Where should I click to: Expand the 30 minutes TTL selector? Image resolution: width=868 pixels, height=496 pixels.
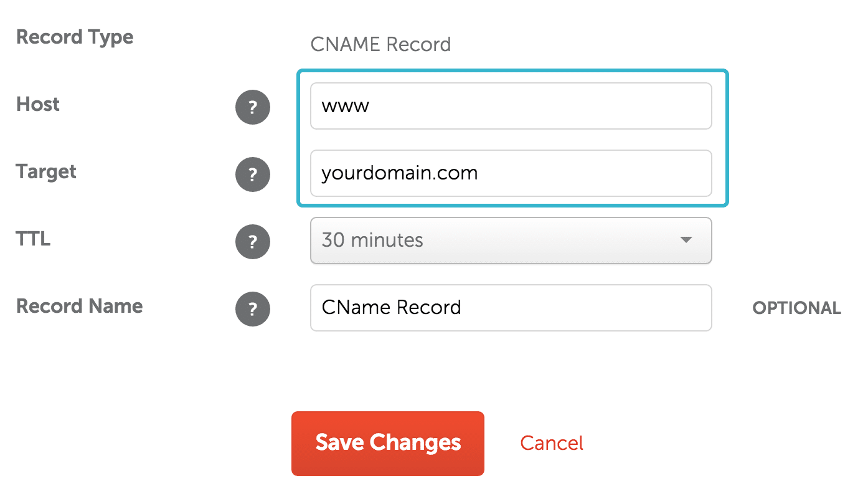click(x=511, y=241)
